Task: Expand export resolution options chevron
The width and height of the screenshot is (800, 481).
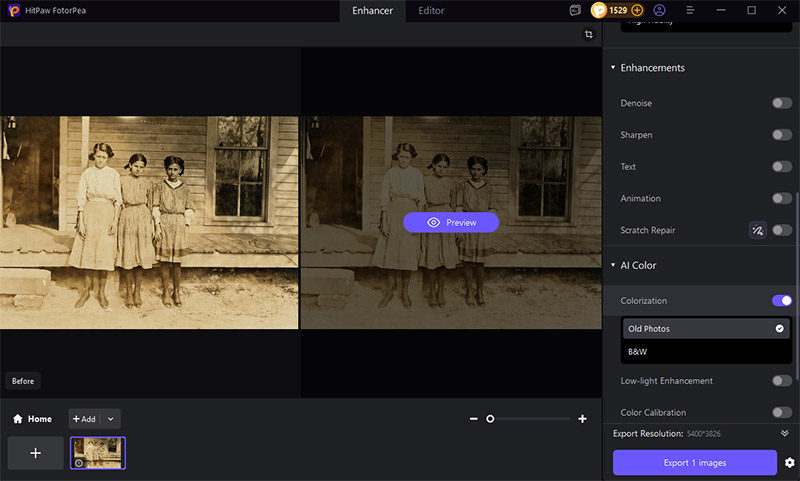Action: pyautogui.click(x=785, y=433)
